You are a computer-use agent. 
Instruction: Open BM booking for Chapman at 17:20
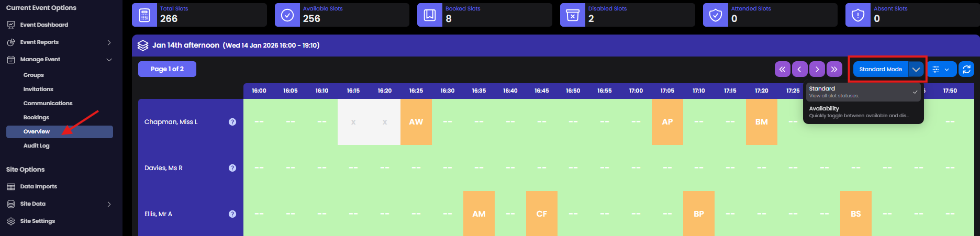[x=762, y=122]
